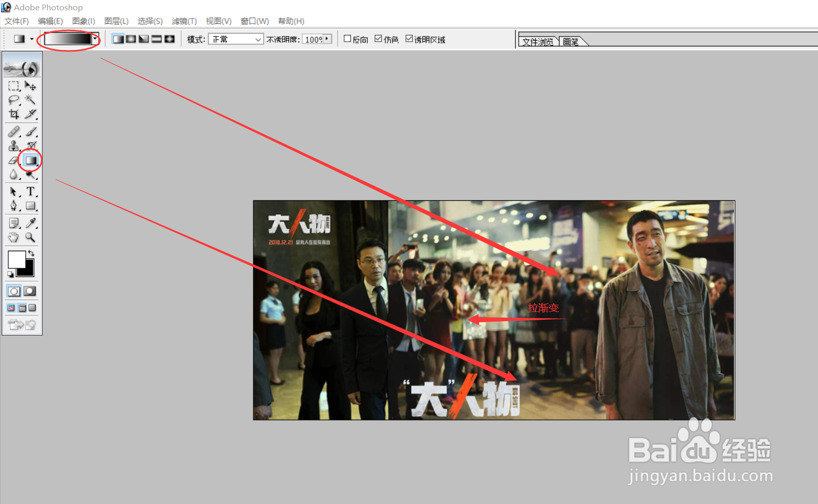818x504 pixels.
Task: Select the Clone Stamp tool
Action: point(14,146)
